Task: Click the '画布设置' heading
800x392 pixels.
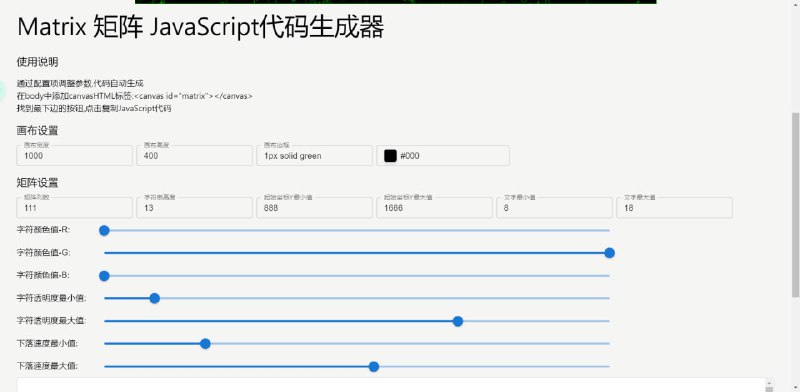Action: tap(37, 131)
